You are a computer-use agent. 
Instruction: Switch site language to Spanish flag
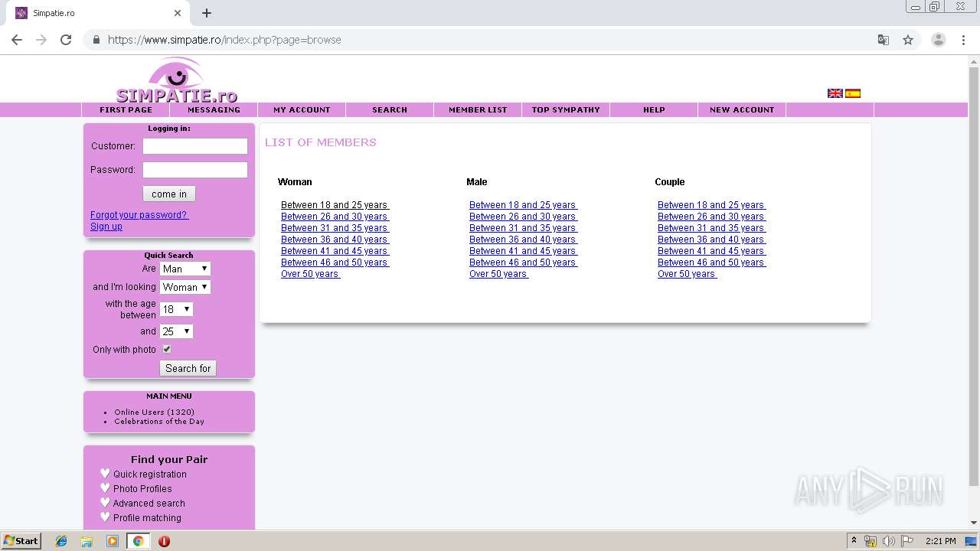tap(853, 93)
